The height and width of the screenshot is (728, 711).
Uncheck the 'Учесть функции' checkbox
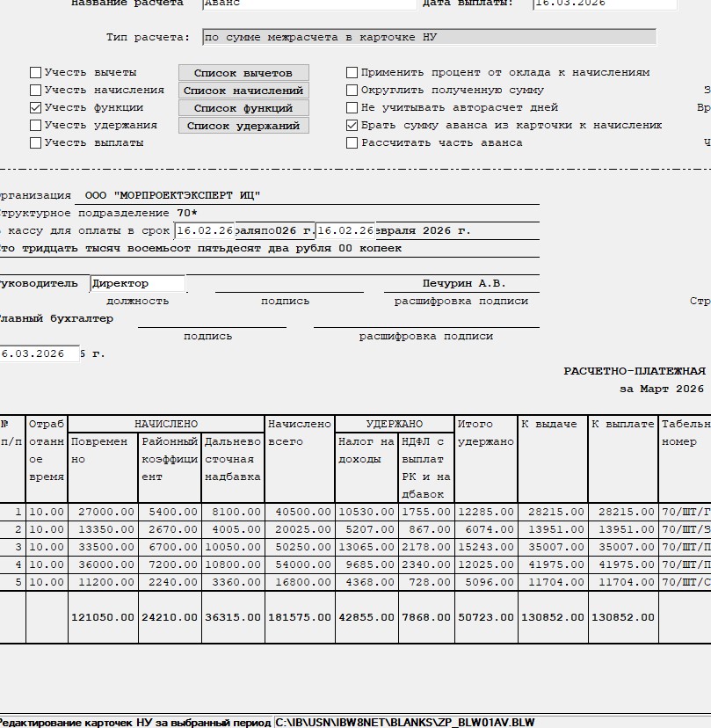pos(36,108)
